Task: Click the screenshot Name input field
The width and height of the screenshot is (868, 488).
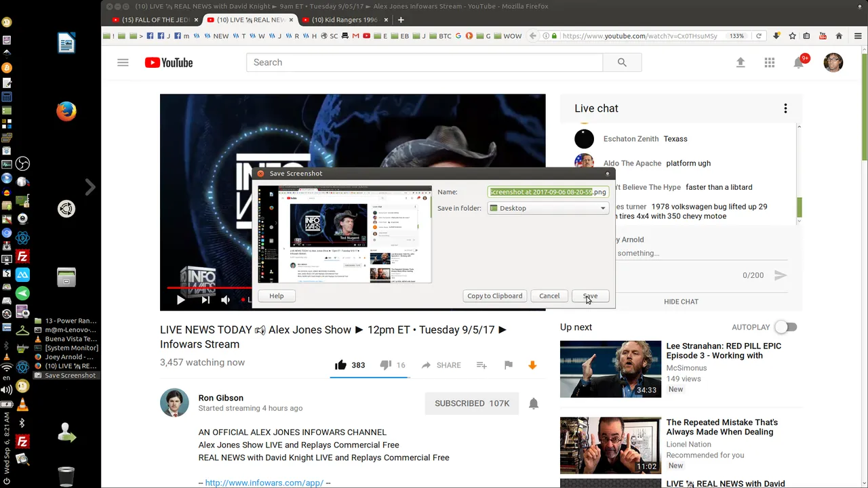Action: (548, 192)
